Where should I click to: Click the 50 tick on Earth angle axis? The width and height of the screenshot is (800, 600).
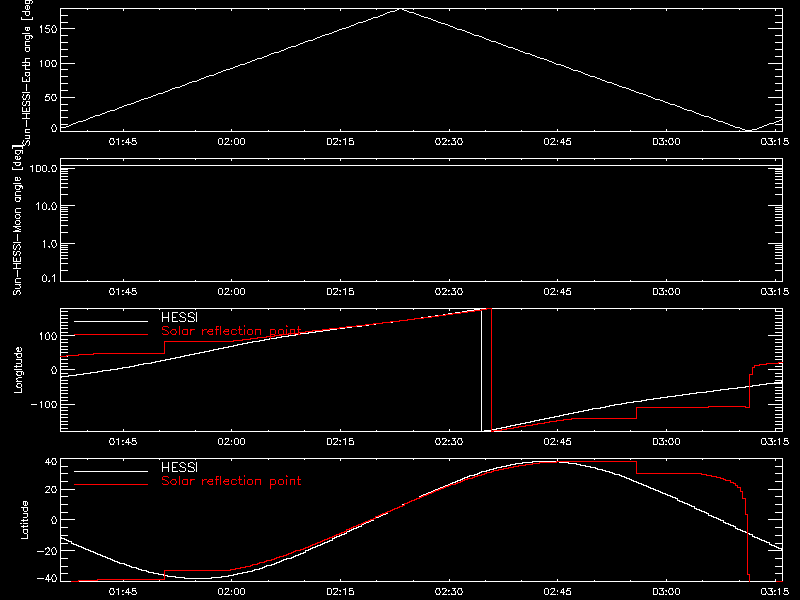[51, 97]
